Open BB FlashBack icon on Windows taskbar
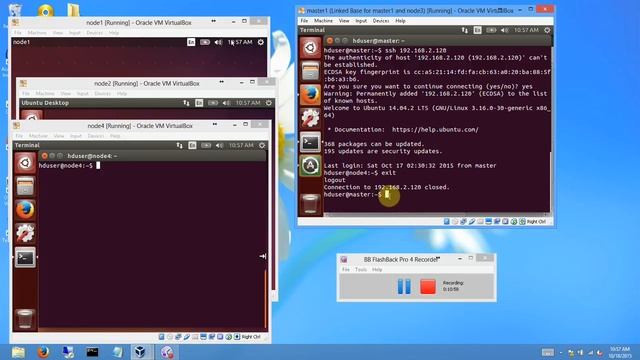The height and width of the screenshot is (360, 640). tap(167, 352)
